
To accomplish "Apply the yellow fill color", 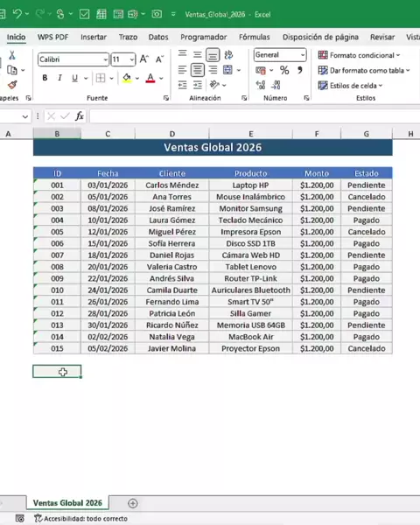I will point(127,79).
